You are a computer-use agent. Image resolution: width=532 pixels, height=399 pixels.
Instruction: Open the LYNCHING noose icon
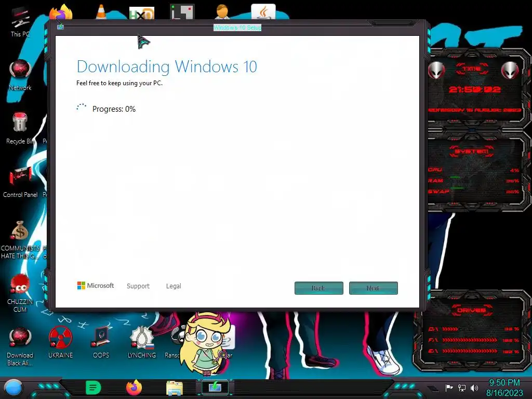142,343
